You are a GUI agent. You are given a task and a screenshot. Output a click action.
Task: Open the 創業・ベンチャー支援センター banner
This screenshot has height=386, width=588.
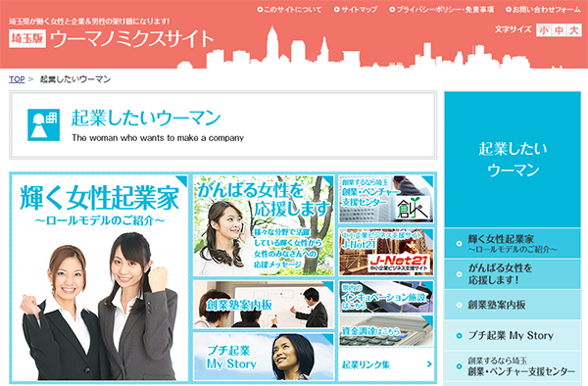[x=386, y=199]
